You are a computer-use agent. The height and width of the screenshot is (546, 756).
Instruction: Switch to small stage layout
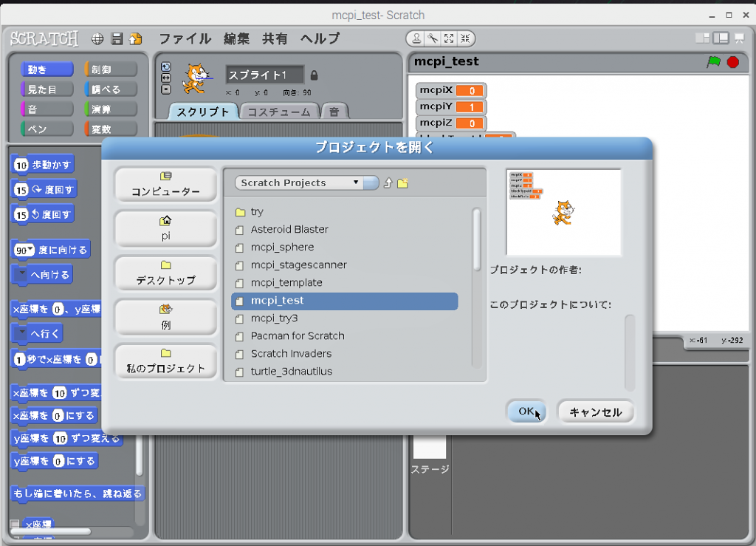703,38
